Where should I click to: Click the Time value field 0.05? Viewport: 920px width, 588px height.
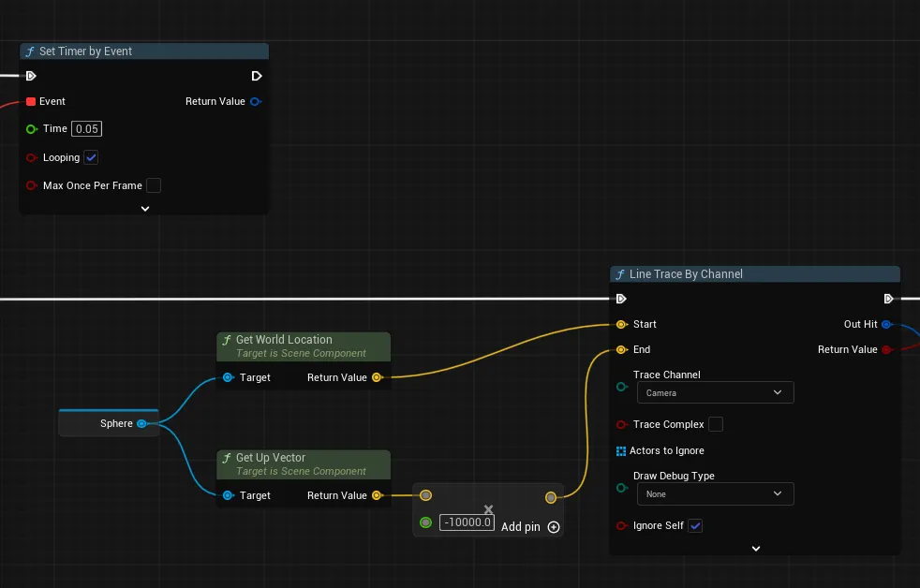(x=86, y=129)
